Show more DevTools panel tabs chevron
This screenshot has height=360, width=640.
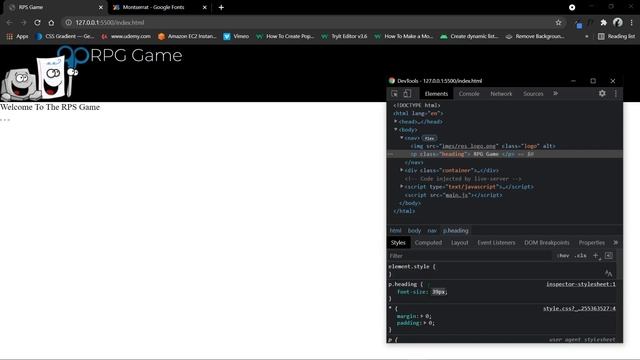[x=556, y=93]
